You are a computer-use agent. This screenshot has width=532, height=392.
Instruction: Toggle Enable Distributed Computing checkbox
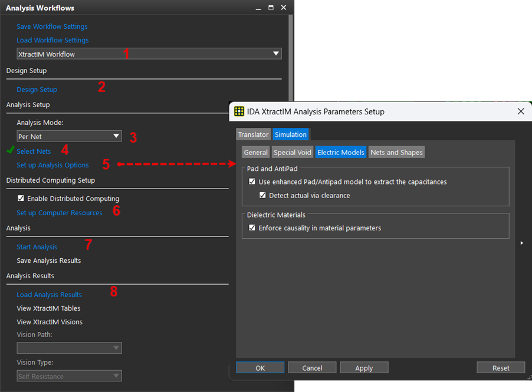click(x=21, y=199)
